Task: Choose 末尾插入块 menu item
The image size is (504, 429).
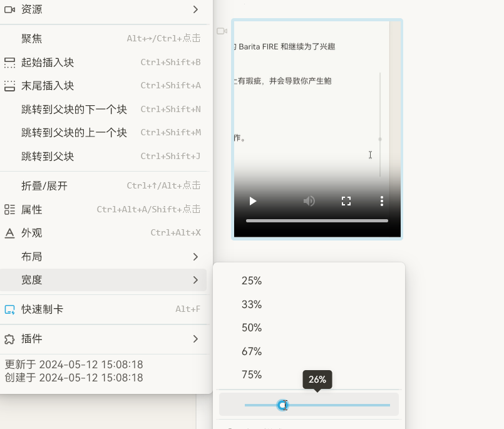Action: click(103, 86)
